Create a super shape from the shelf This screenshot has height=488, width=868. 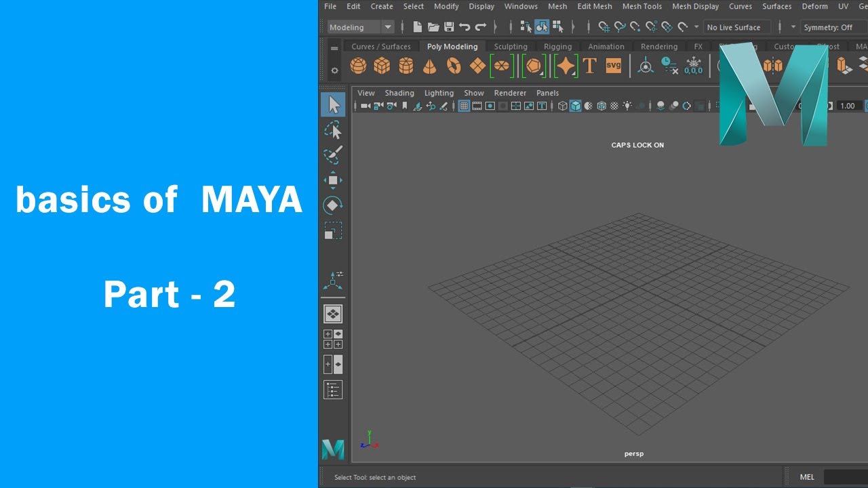(566, 66)
